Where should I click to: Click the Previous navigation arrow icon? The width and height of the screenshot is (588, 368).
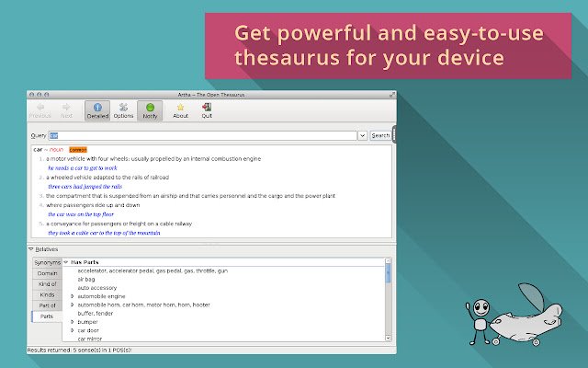(40, 108)
